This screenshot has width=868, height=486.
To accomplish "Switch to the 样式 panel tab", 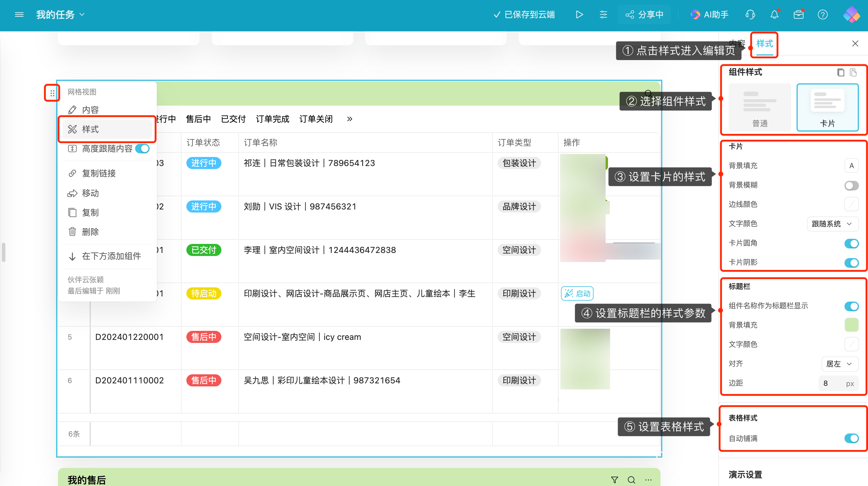I will (764, 43).
